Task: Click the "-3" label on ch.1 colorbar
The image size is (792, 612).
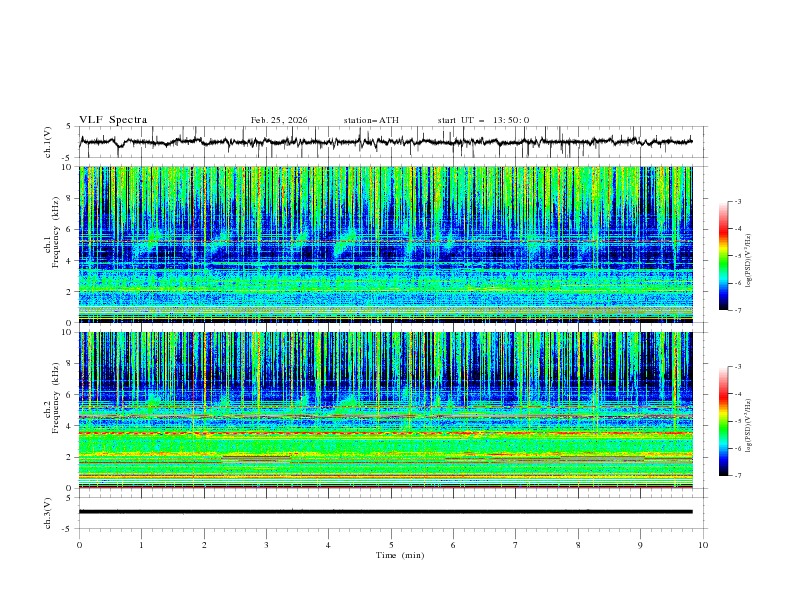Action: [738, 201]
